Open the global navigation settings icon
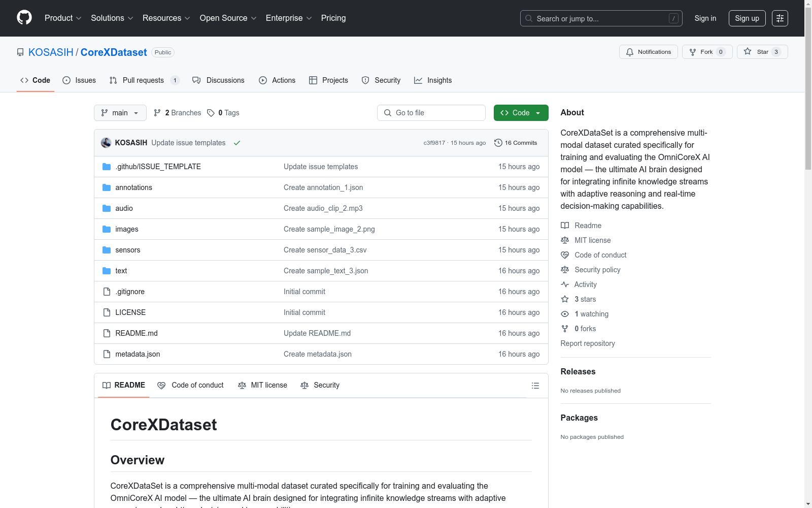Image resolution: width=812 pixels, height=508 pixels. 780,18
